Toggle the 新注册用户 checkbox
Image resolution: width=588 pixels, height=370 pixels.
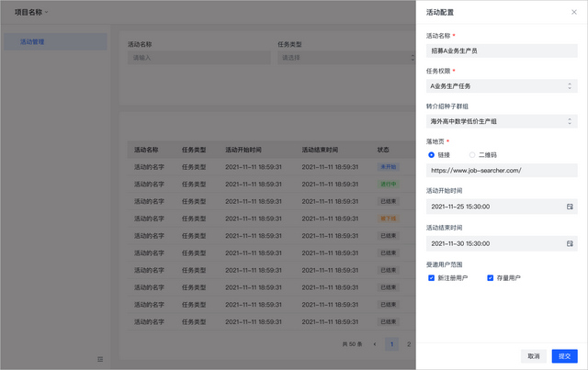pyautogui.click(x=431, y=278)
